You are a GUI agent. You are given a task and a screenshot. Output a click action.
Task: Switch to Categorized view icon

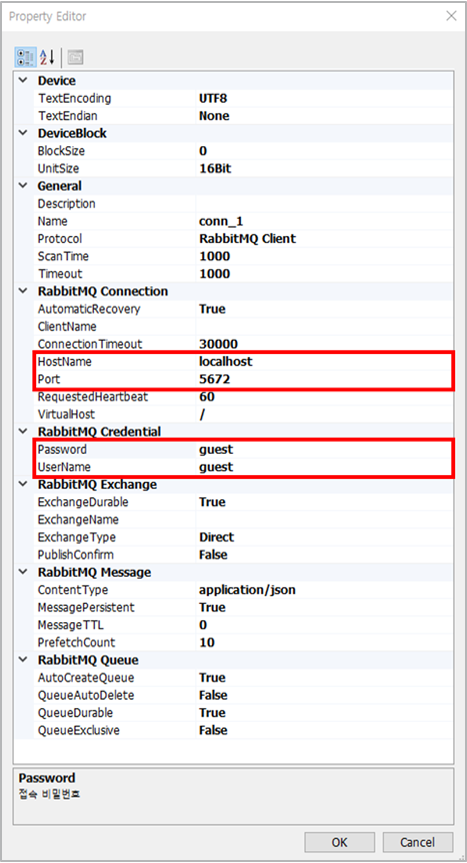tap(26, 57)
